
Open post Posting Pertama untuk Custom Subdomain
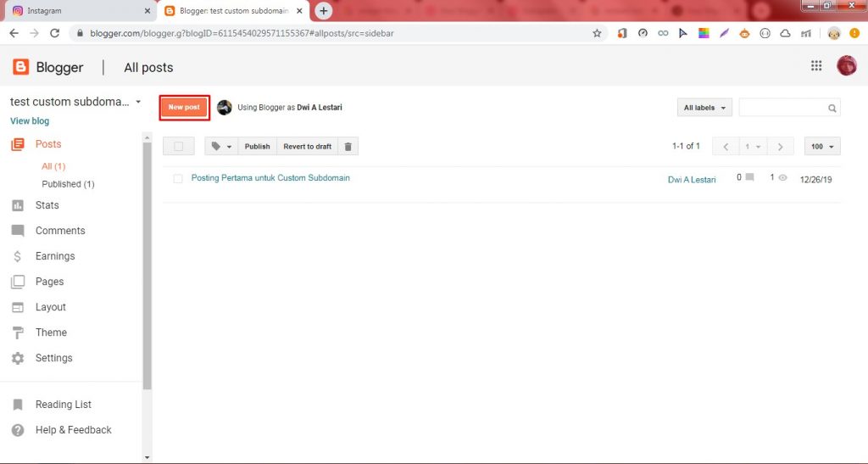[270, 178]
